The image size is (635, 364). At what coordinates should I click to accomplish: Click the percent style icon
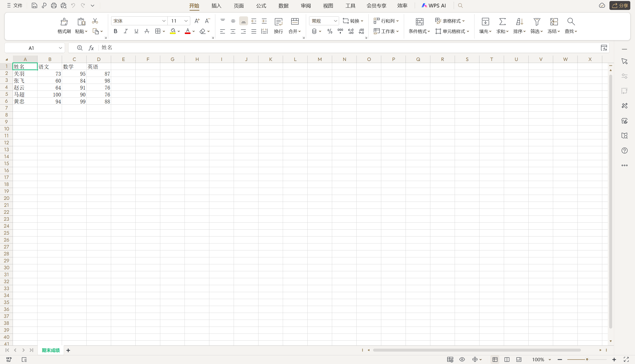(x=330, y=31)
